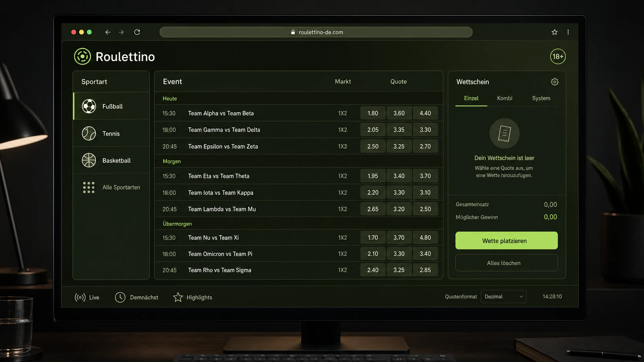The image size is (644, 362).
Task: Open Wettschein settings gear
Action: [555, 82]
